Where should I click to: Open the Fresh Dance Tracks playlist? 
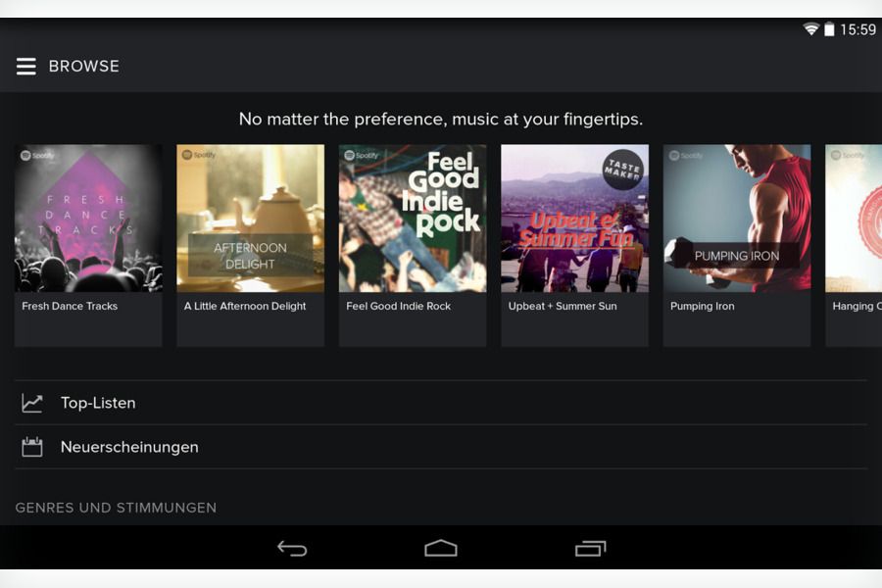coord(88,218)
